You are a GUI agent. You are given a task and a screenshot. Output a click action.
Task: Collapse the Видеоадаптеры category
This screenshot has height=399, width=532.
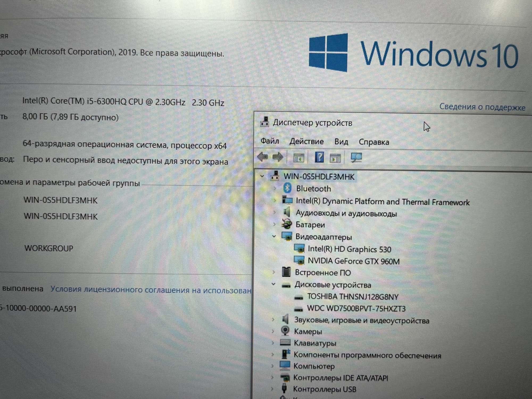coord(274,236)
